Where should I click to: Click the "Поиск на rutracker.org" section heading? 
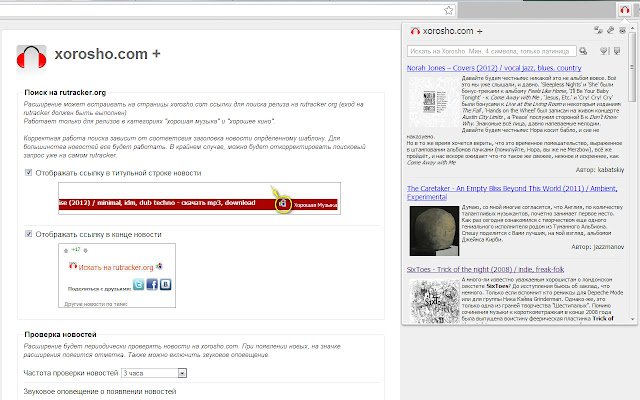point(65,93)
